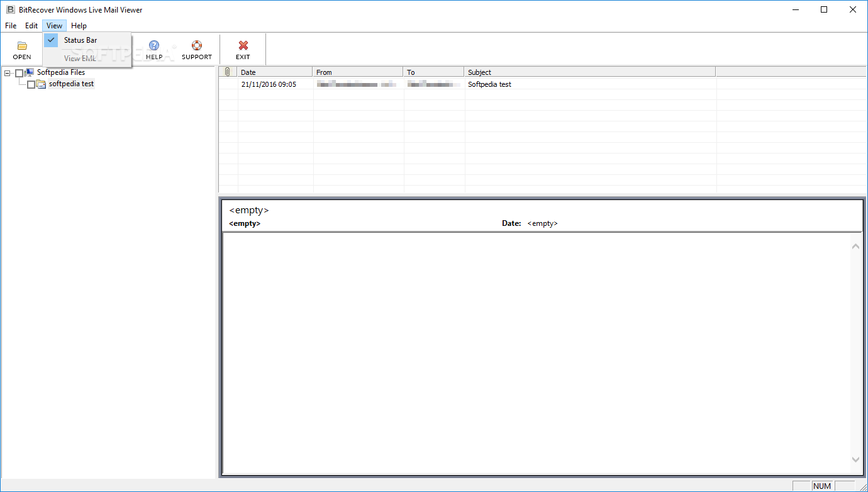Image resolution: width=868 pixels, height=492 pixels.
Task: Toggle the Status Bar menu option
Action: pos(87,40)
